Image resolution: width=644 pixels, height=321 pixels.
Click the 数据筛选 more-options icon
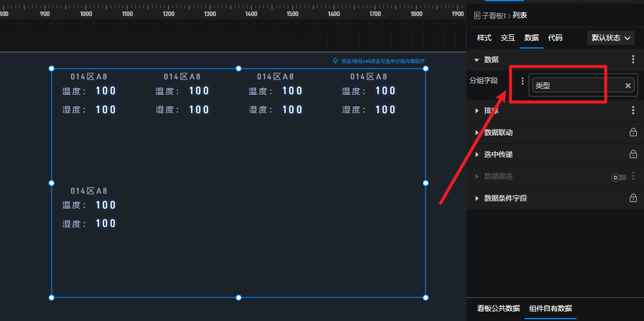point(633,176)
